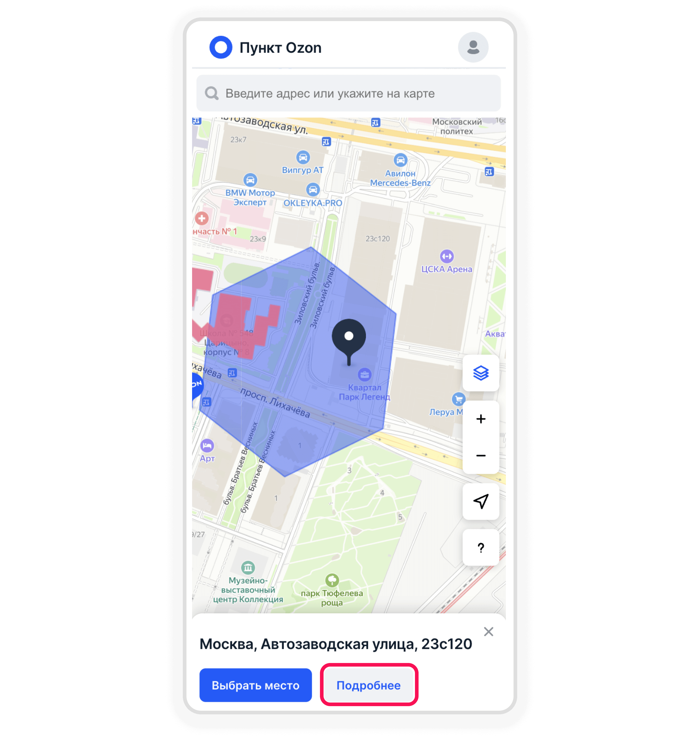Click the zoom in button
The image size is (700, 739).
(481, 419)
